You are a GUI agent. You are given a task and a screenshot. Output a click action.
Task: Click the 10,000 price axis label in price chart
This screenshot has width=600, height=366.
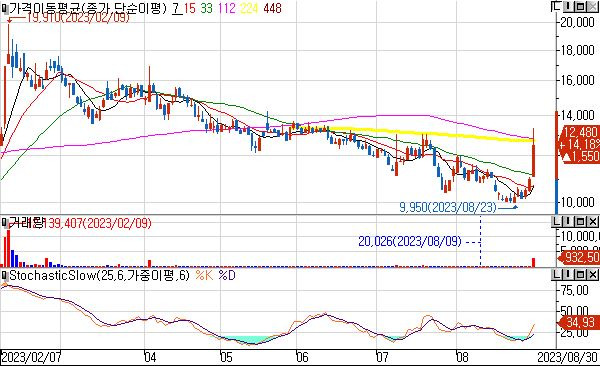tap(577, 202)
